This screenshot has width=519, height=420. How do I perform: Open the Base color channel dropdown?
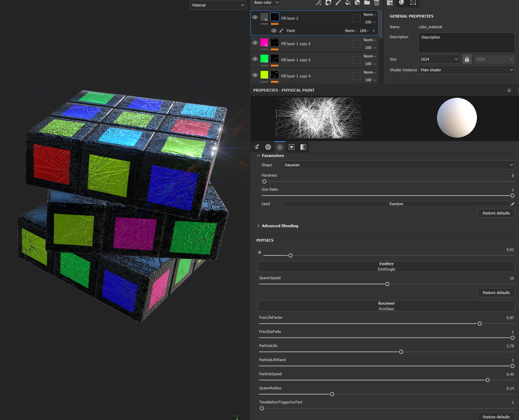(266, 3)
